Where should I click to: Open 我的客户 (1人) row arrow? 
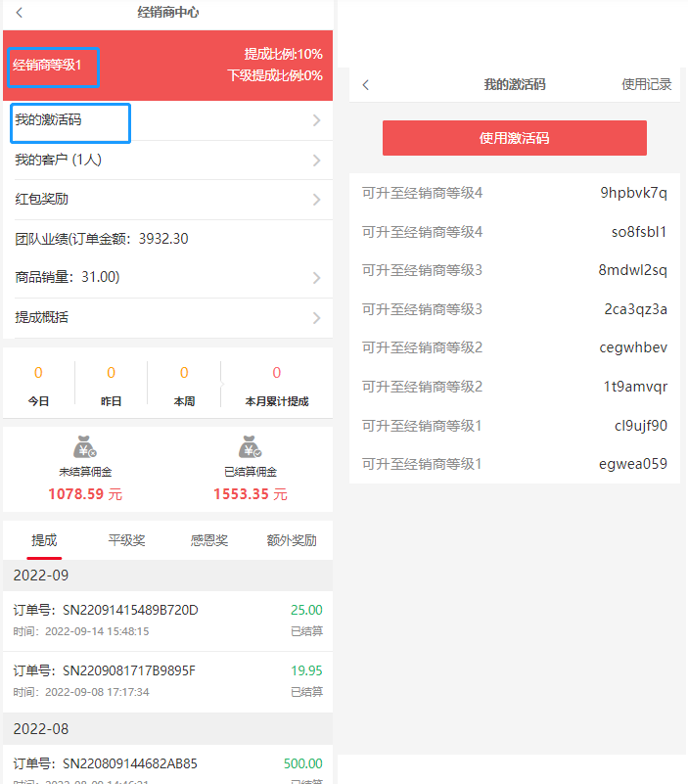click(x=316, y=161)
